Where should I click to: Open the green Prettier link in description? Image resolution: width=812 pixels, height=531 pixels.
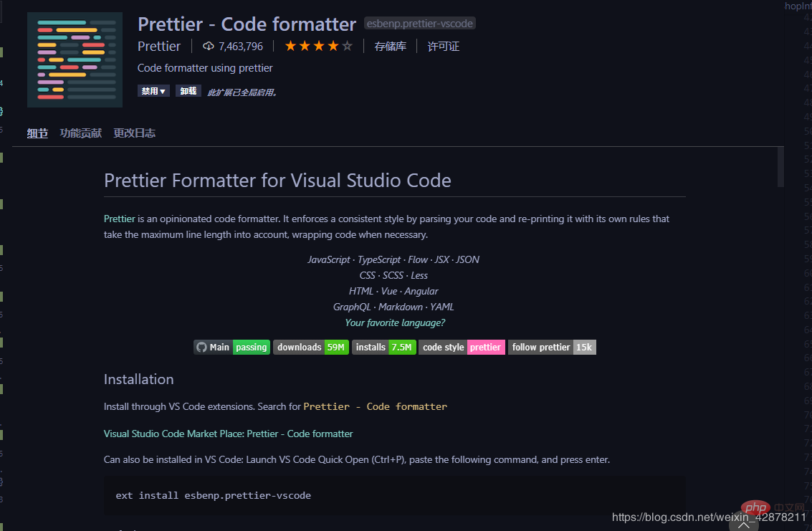[x=119, y=219]
